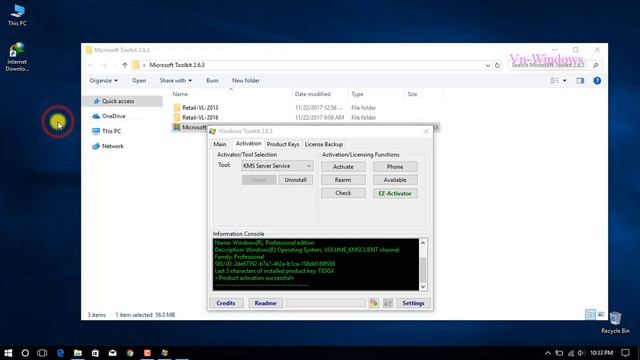This screenshot has height=360, width=640.
Task: Sort files by Name column header
Action: [180, 94]
